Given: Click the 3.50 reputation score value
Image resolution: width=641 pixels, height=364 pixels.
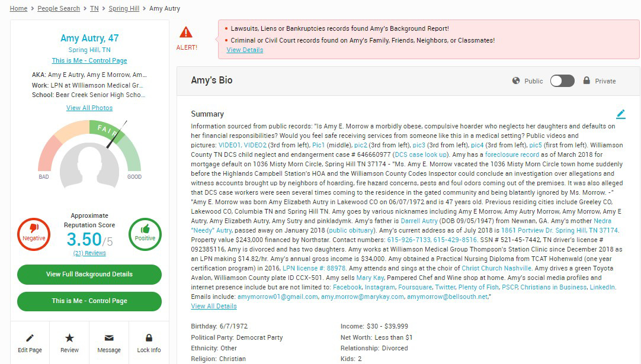Looking at the screenshot, I should coord(84,239).
